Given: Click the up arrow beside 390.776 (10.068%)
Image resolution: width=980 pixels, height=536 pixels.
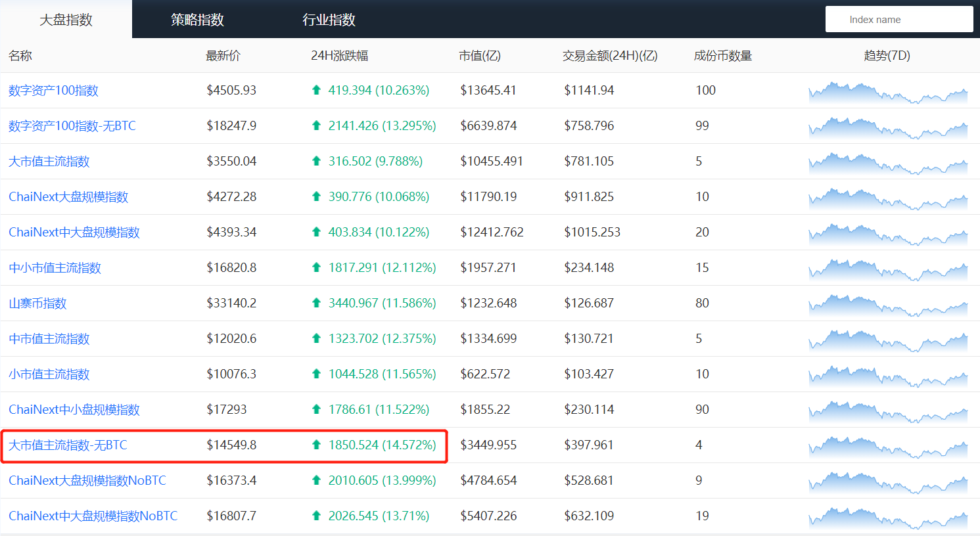Looking at the screenshot, I should [316, 196].
